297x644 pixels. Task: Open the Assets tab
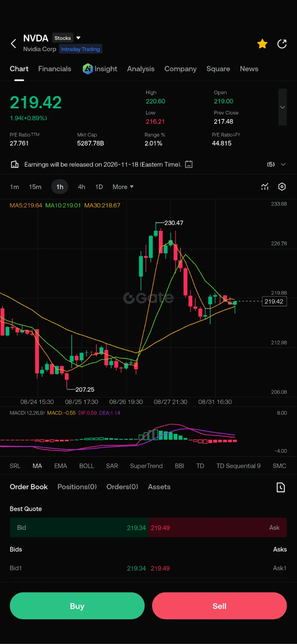coord(159,487)
